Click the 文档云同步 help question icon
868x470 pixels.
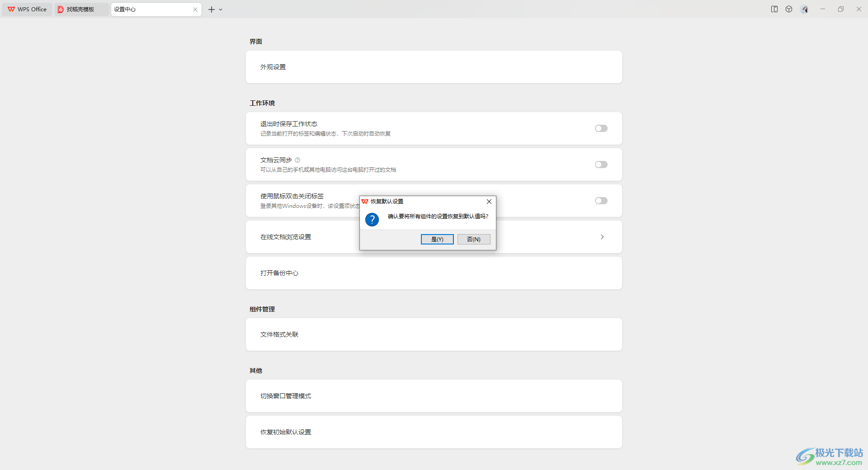pyautogui.click(x=297, y=160)
